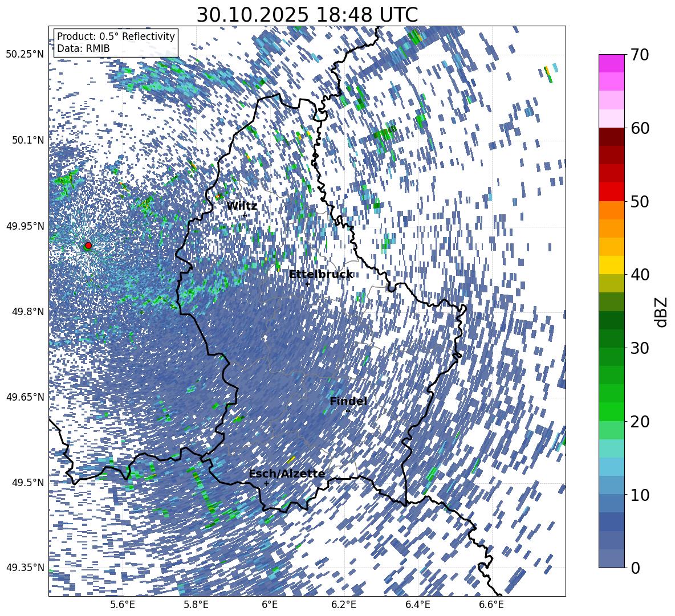Viewport: 675px width, 616px height.
Task: Click the colorbar tick label 40
Action: 640,275
